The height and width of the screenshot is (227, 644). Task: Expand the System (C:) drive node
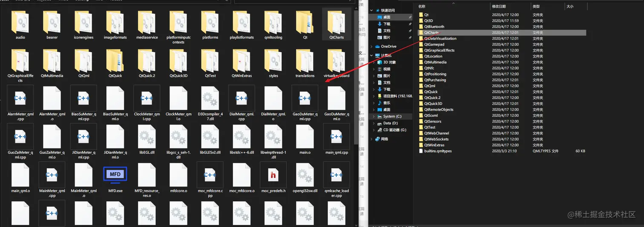(374, 116)
